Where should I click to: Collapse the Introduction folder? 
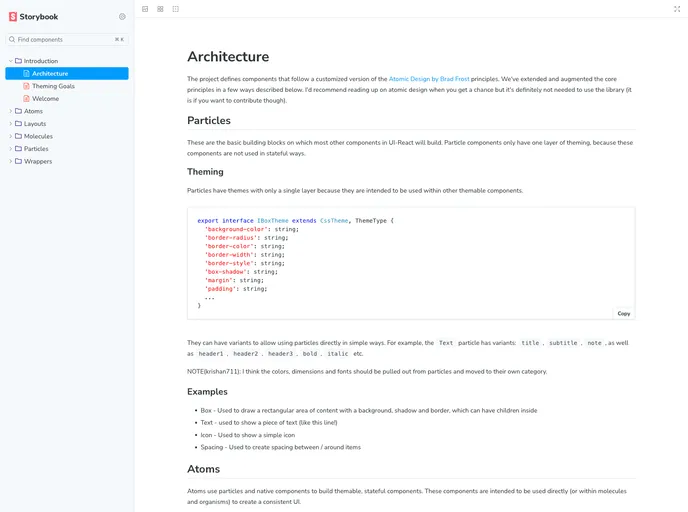[11, 61]
